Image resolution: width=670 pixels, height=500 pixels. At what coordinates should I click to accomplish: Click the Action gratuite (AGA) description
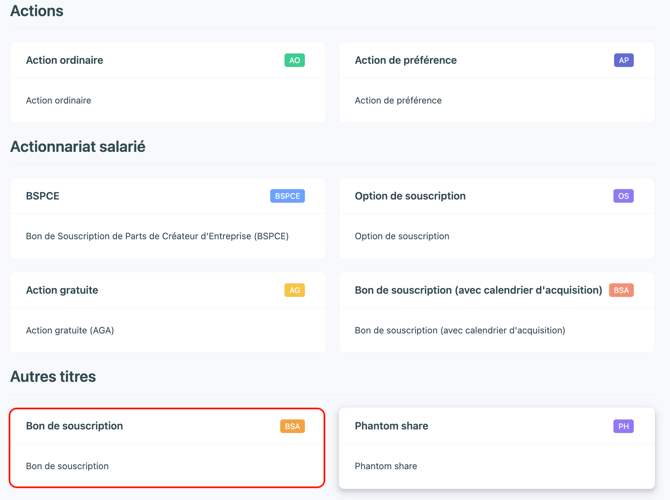pyautogui.click(x=70, y=330)
